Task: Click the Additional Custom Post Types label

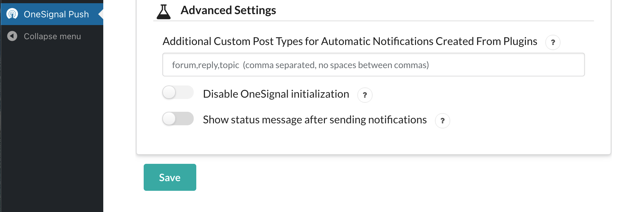Action: [x=350, y=41]
